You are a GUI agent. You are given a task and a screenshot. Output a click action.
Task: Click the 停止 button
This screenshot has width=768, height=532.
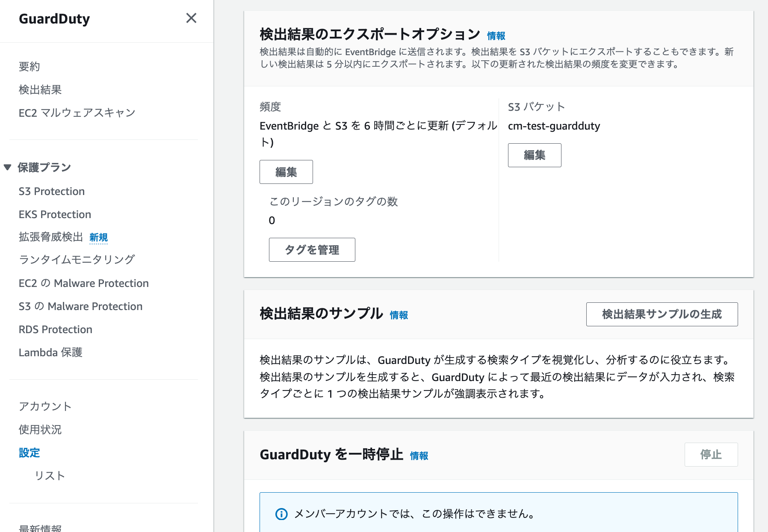click(711, 455)
